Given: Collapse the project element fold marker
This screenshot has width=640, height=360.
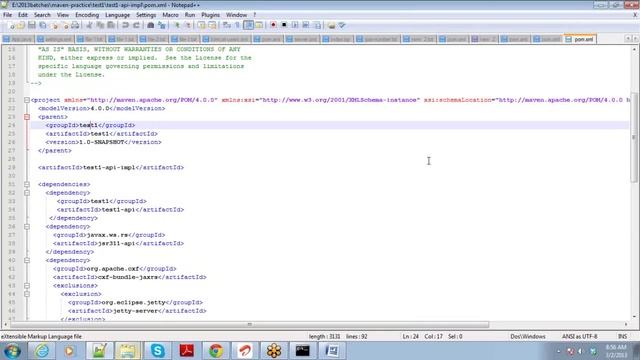Looking at the screenshot, I should [27, 100].
